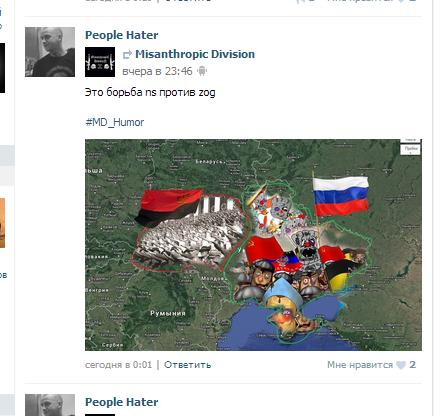The height and width of the screenshot is (416, 440).
Task: Open the Misanthropic Division group link
Action: pyautogui.click(x=195, y=54)
